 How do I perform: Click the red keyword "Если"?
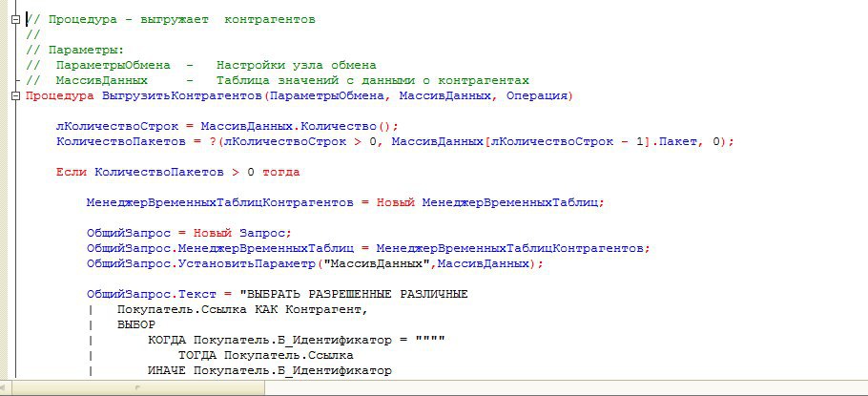[x=72, y=173]
